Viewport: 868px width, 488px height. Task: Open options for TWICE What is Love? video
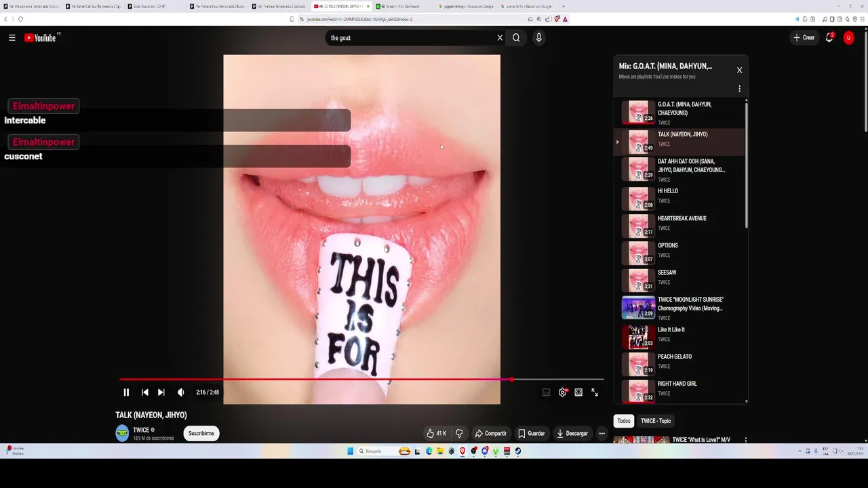745,440
